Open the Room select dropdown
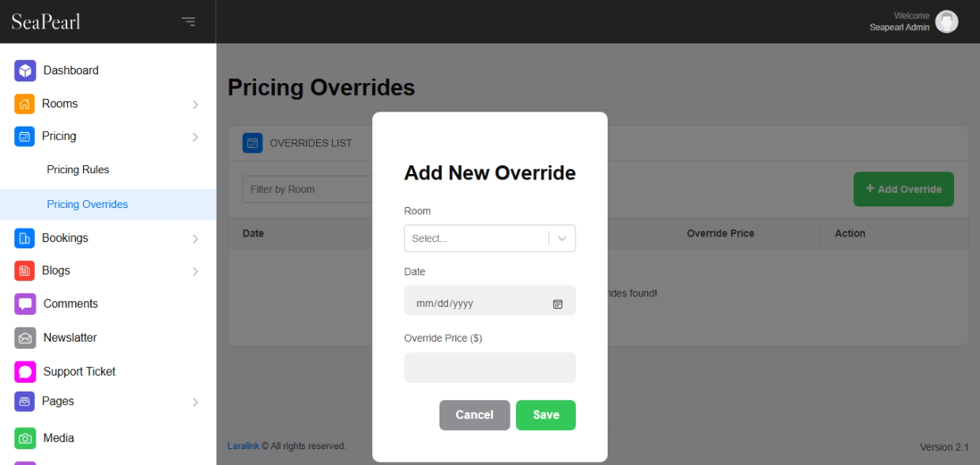Image resolution: width=980 pixels, height=465 pixels. click(x=489, y=238)
